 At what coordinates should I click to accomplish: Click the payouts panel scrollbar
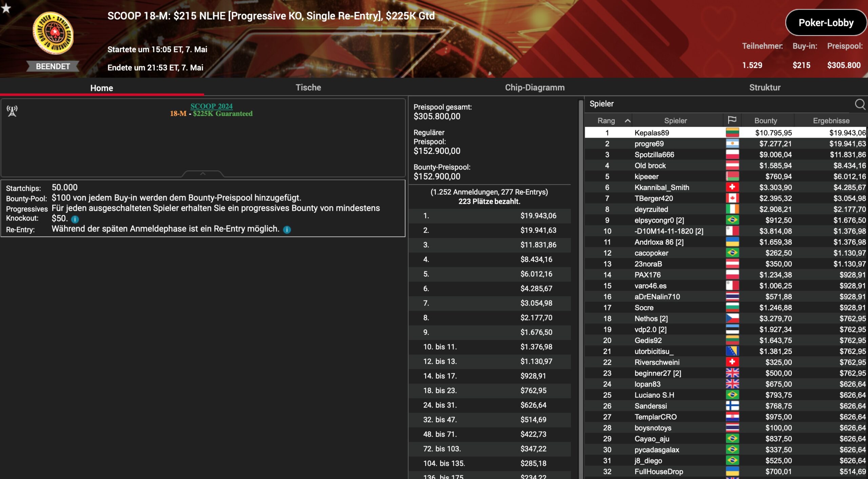point(580,288)
